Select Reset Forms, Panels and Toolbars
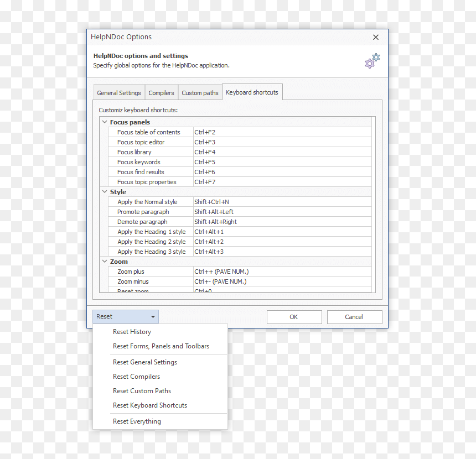The height and width of the screenshot is (459, 476). tap(161, 346)
